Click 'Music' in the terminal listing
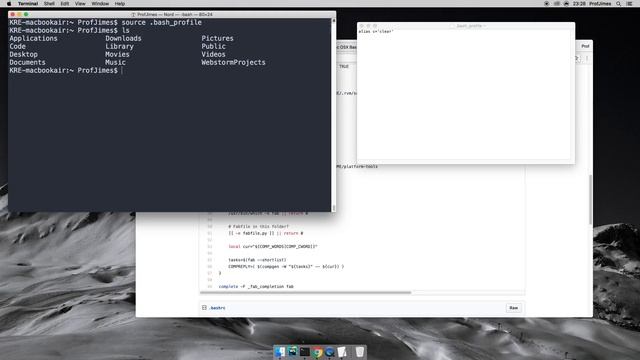 [x=115, y=62]
